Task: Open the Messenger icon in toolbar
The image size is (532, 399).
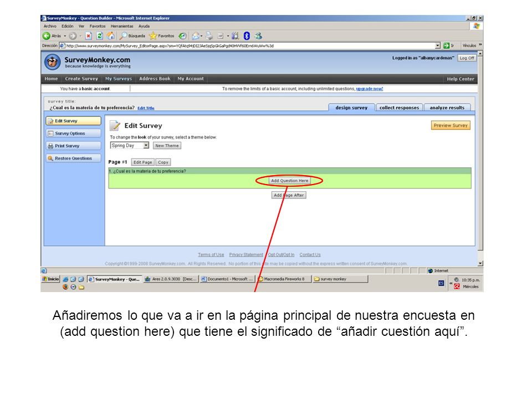Action: click(259, 35)
